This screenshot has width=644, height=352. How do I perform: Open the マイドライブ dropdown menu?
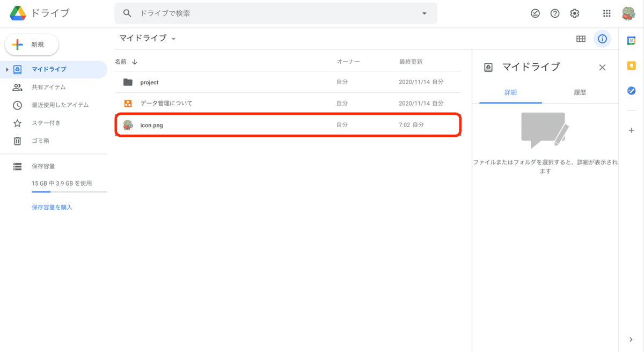coord(173,39)
